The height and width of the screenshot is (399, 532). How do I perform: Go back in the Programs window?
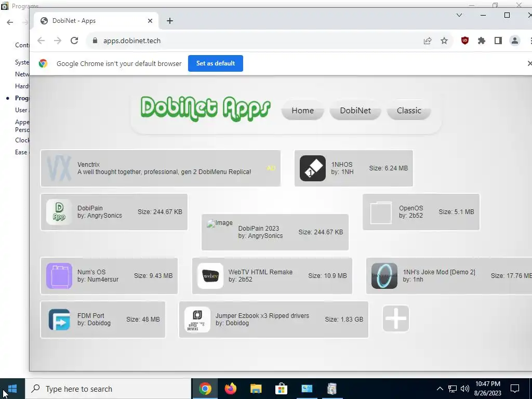[x=10, y=22]
